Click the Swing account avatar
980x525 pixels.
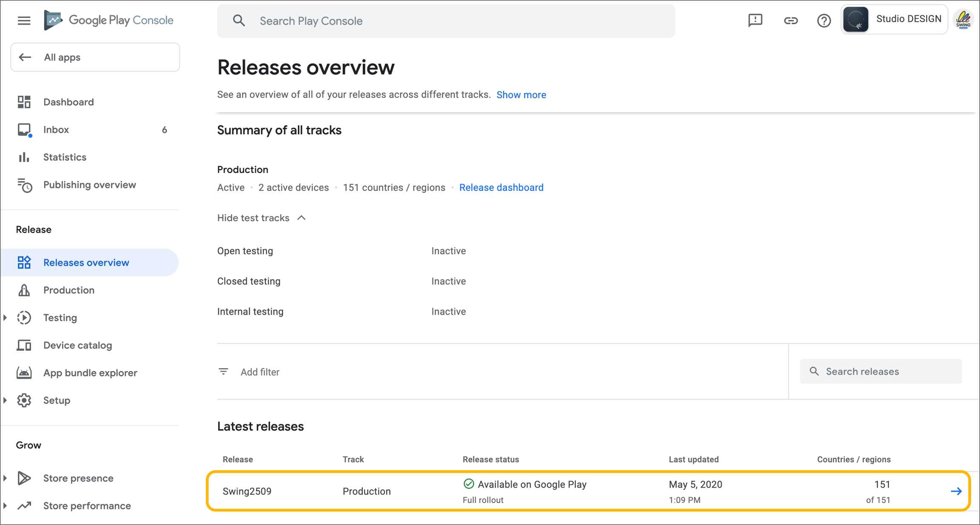pyautogui.click(x=963, y=20)
